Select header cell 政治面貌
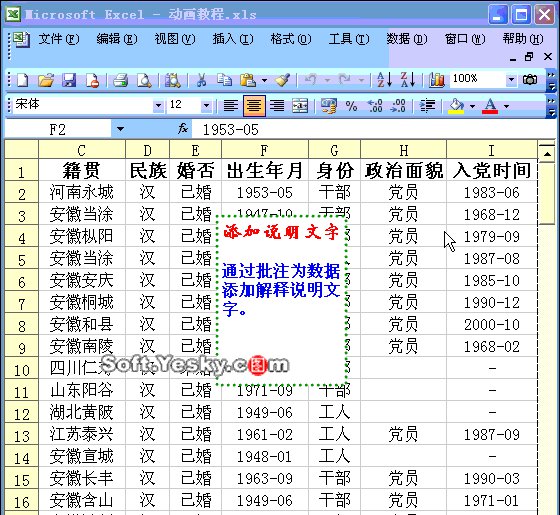The width and height of the screenshot is (560, 515). click(x=404, y=170)
